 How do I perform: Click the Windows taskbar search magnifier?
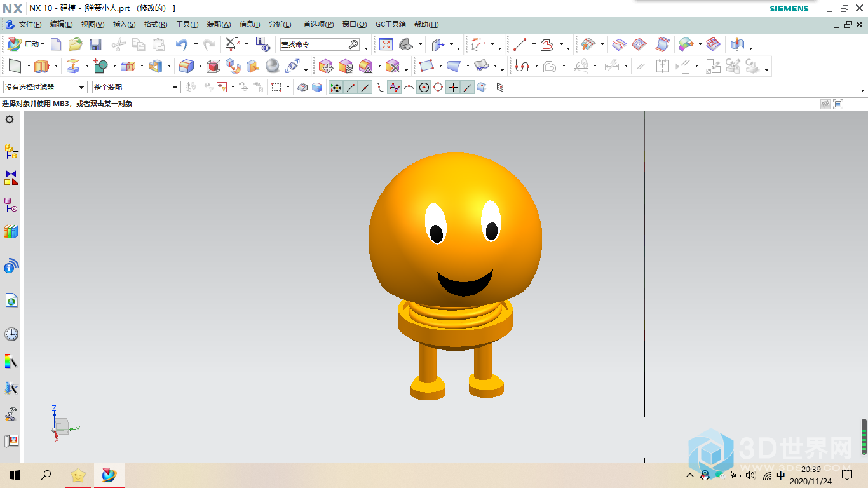pyautogui.click(x=46, y=475)
